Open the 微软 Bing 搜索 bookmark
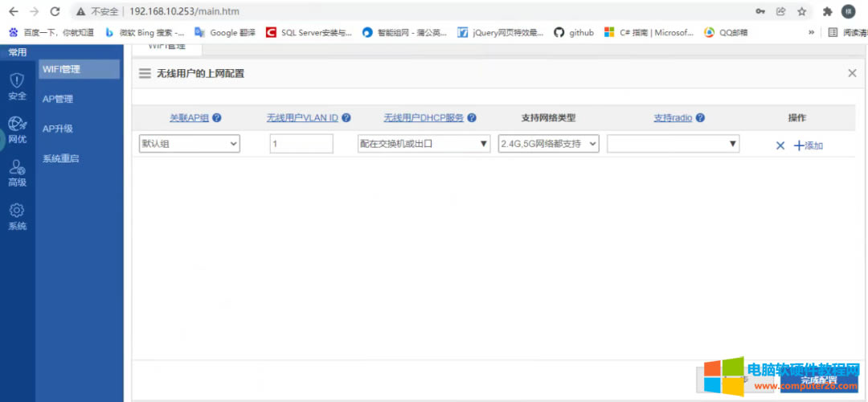This screenshot has height=402, width=868. tap(145, 33)
